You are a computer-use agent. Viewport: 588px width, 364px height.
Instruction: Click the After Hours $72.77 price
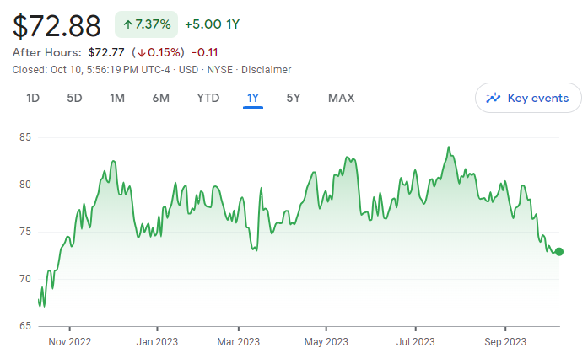pyautogui.click(x=105, y=52)
